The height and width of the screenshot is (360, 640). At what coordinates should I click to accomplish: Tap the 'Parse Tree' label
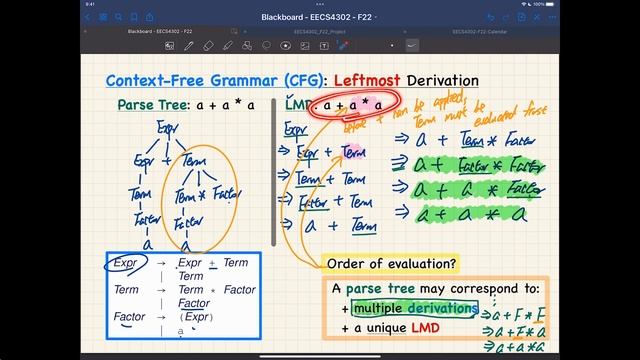152,105
